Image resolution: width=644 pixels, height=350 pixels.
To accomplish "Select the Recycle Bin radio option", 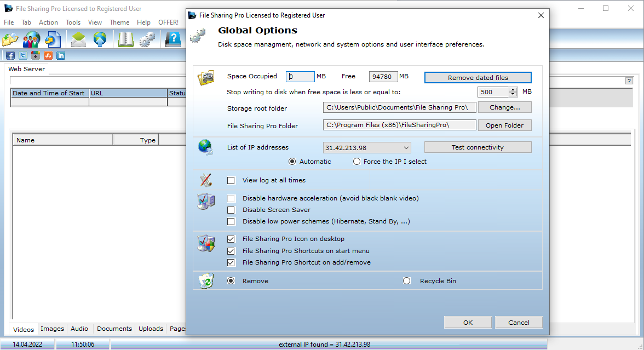I will pos(406,281).
